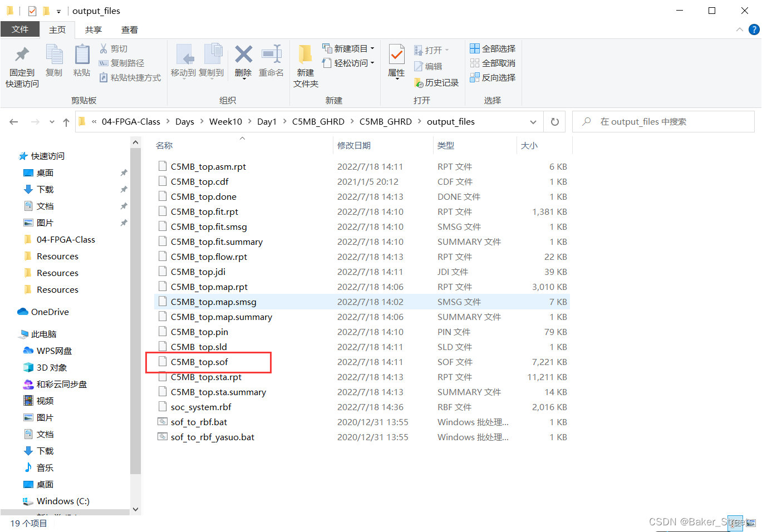Select the C5MB_top.sta.rpt file
The width and height of the screenshot is (762, 532).
[206, 377]
